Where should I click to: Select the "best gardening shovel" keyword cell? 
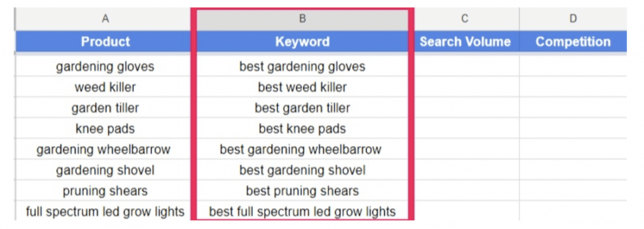(x=303, y=170)
